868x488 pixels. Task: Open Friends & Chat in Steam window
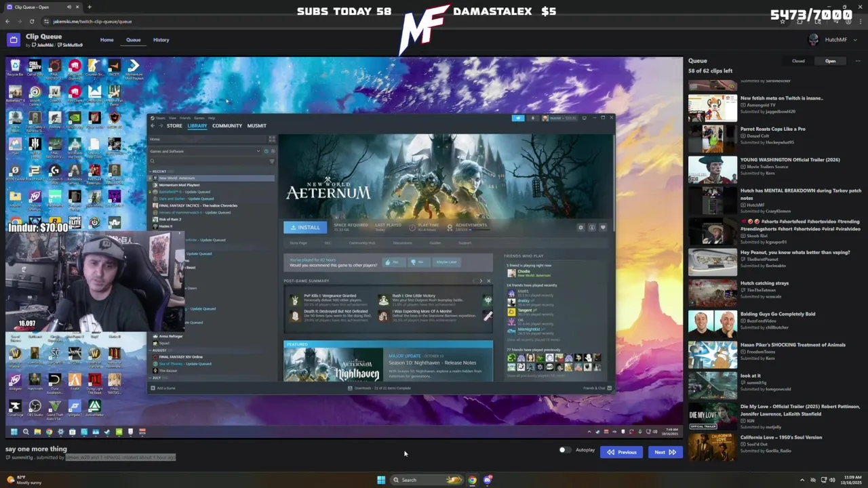point(597,388)
